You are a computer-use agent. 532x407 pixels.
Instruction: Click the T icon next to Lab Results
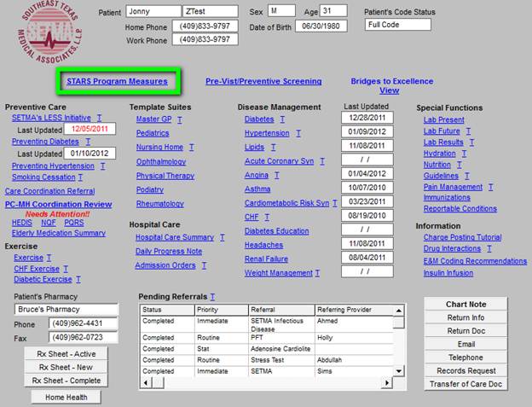[x=472, y=142]
